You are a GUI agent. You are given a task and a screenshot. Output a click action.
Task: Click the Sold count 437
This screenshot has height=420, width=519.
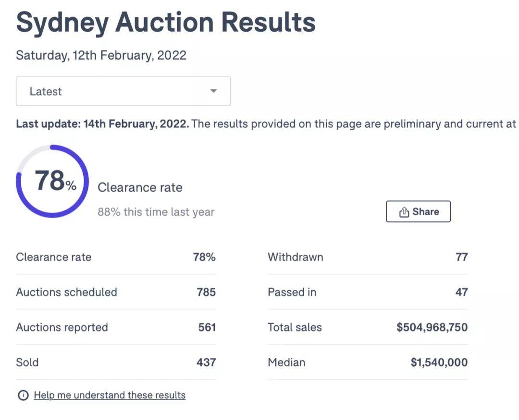point(206,362)
